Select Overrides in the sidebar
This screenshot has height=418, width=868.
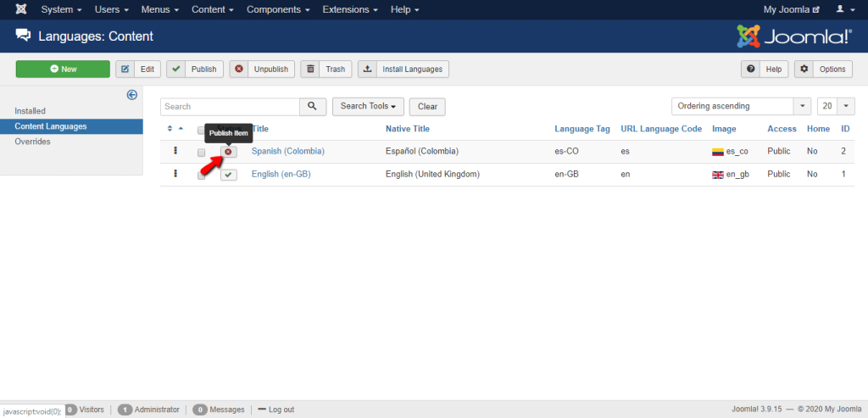[32, 142]
